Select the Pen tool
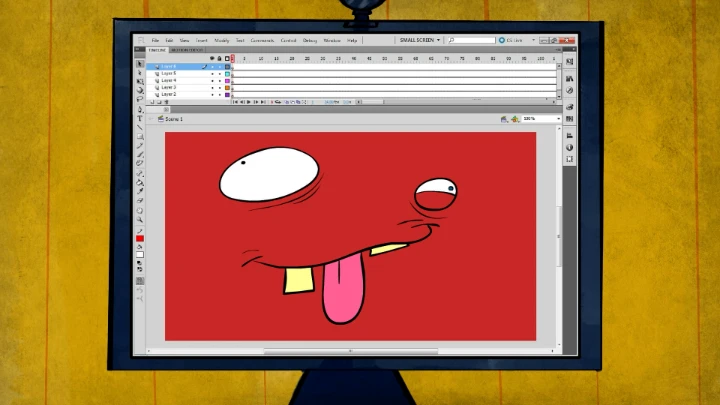This screenshot has height=405, width=720. [140, 110]
